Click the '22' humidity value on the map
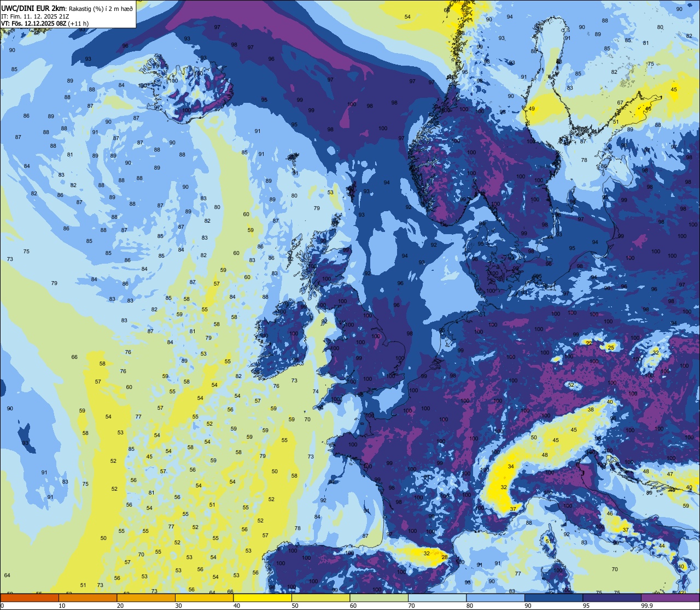The height and width of the screenshot is (610, 700). pos(588,343)
